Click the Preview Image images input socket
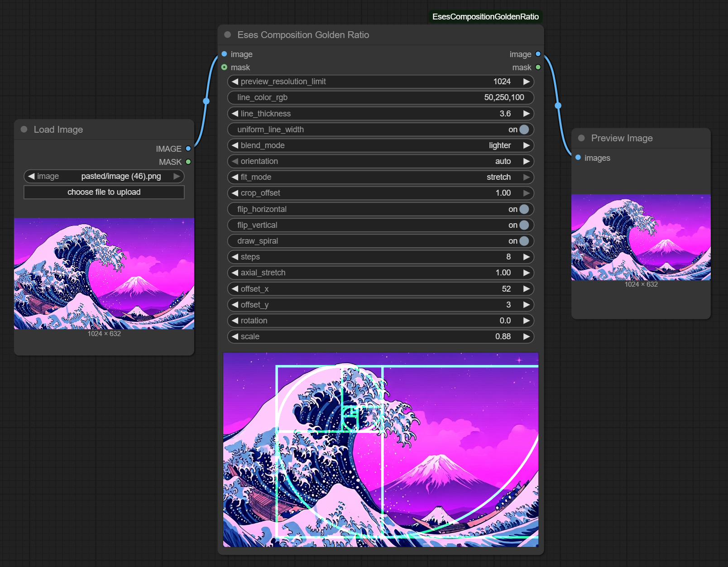 (x=578, y=158)
